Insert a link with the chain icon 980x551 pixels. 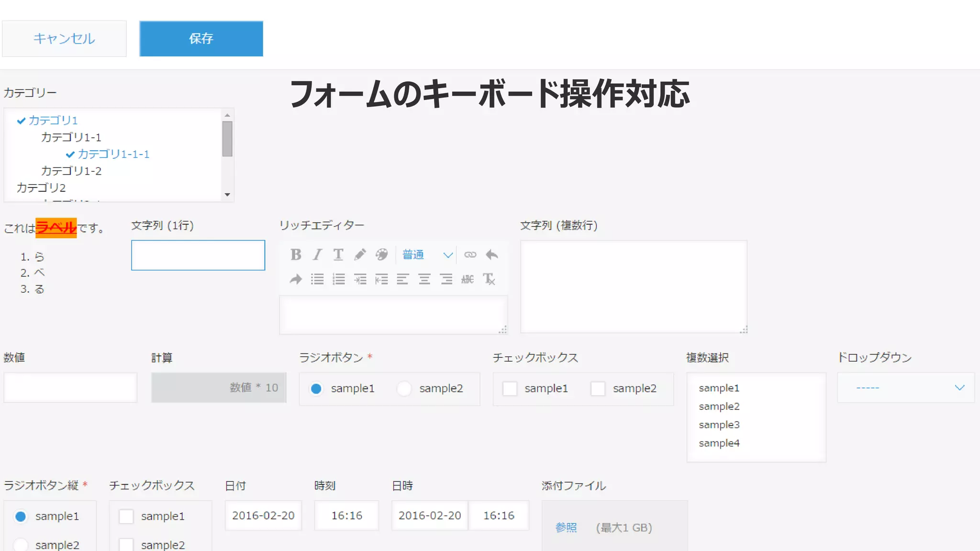point(470,254)
